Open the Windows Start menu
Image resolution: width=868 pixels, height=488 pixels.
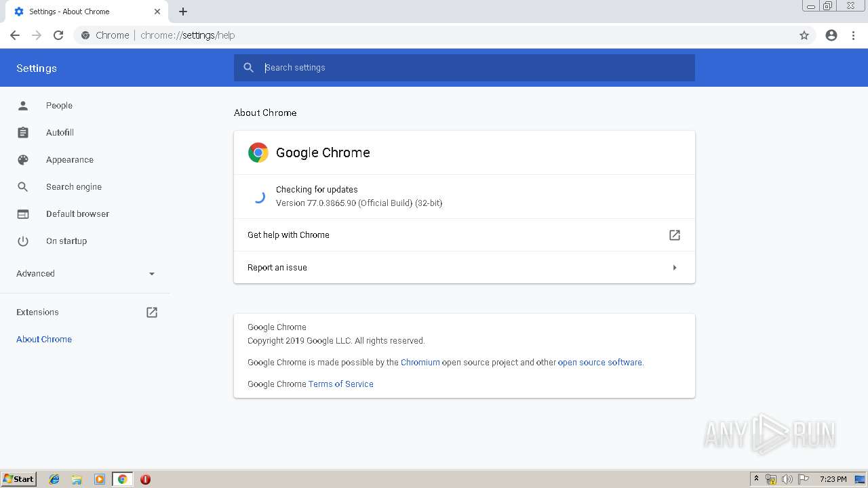(x=19, y=479)
